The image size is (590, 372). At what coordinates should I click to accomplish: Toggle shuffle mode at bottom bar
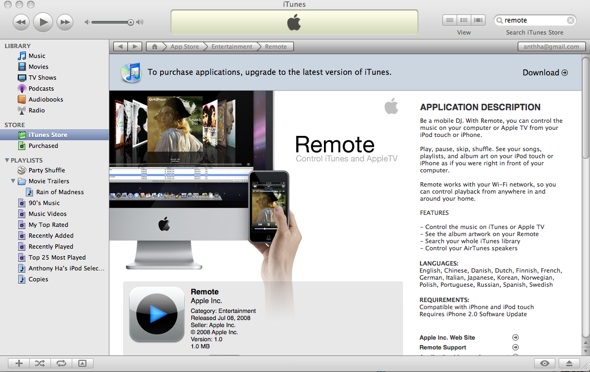(40, 363)
